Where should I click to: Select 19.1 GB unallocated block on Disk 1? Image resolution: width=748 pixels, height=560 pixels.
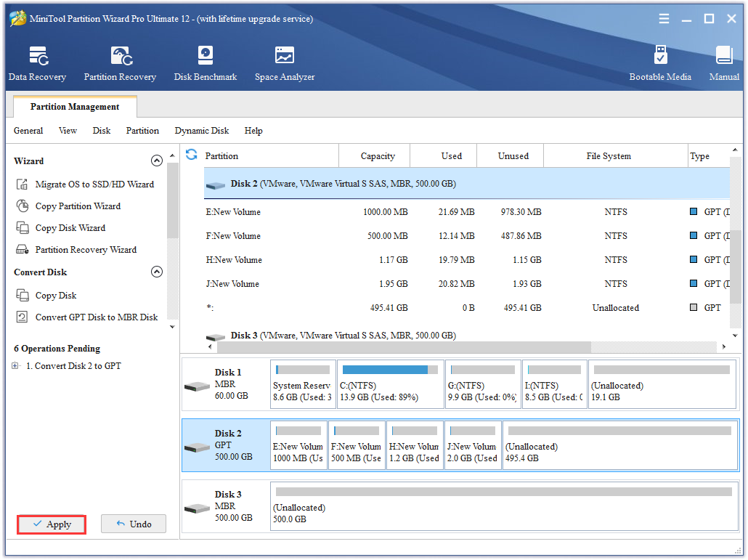pyautogui.click(x=662, y=384)
